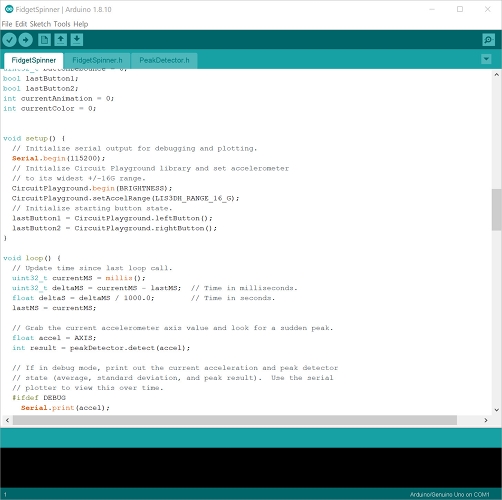Click the setAccelRange LIS3DH_RANGE_16_G line
This screenshot has height=500, width=502.
125,198
